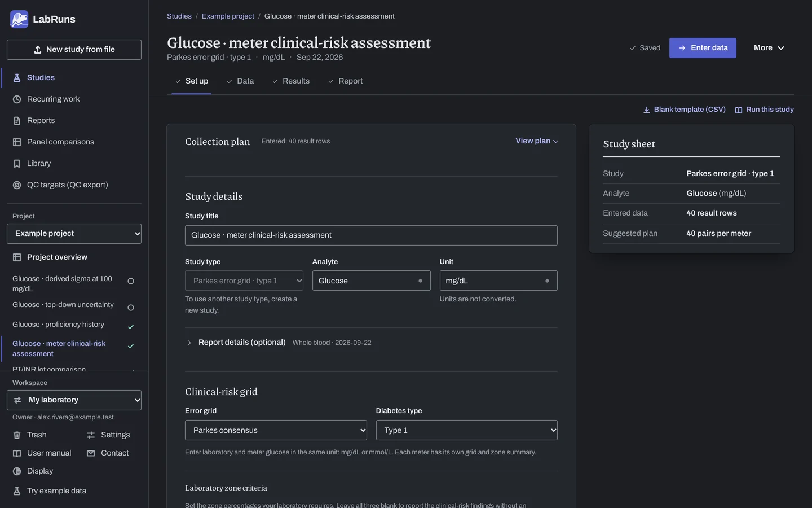The image size is (812, 508).
Task: Click the Blank template (CSV) link
Action: click(x=684, y=110)
